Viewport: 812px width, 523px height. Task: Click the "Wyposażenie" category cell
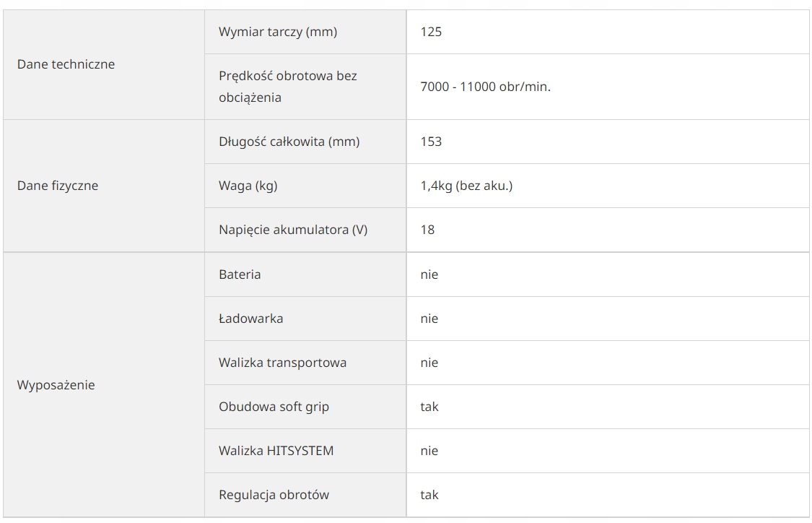56,385
